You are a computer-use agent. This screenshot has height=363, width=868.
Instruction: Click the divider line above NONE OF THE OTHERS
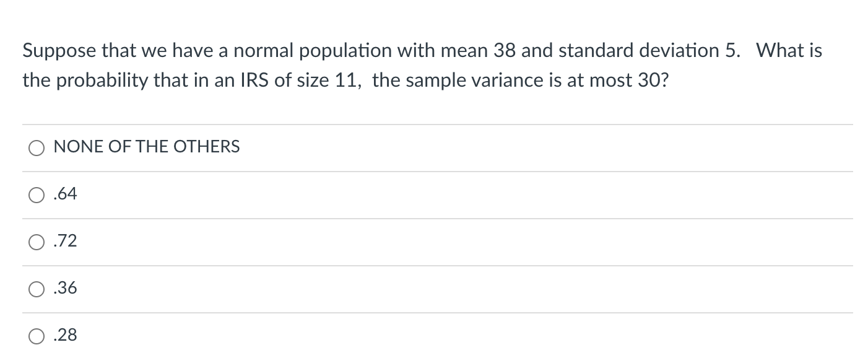(x=433, y=124)
